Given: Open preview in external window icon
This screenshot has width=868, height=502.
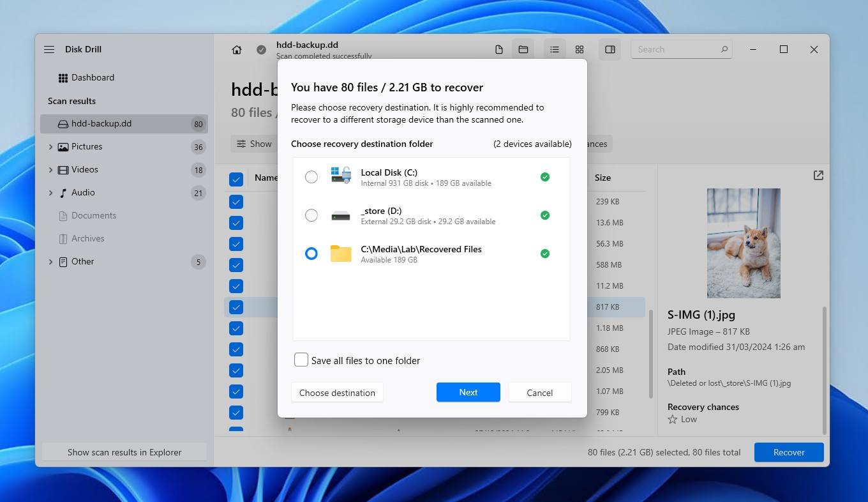Looking at the screenshot, I should [x=818, y=176].
